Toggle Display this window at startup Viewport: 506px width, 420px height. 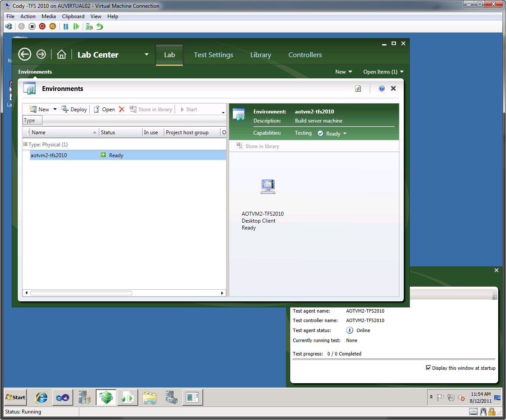point(428,368)
